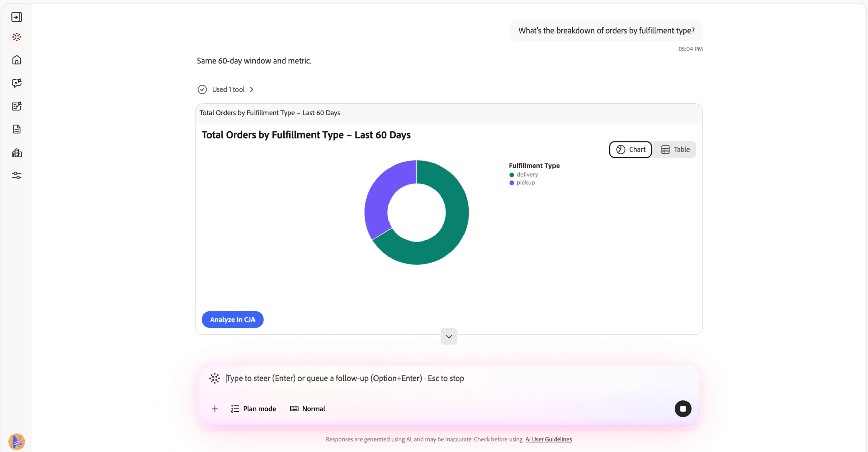
Task: Expand the Used 1 tool details
Action: point(232,89)
